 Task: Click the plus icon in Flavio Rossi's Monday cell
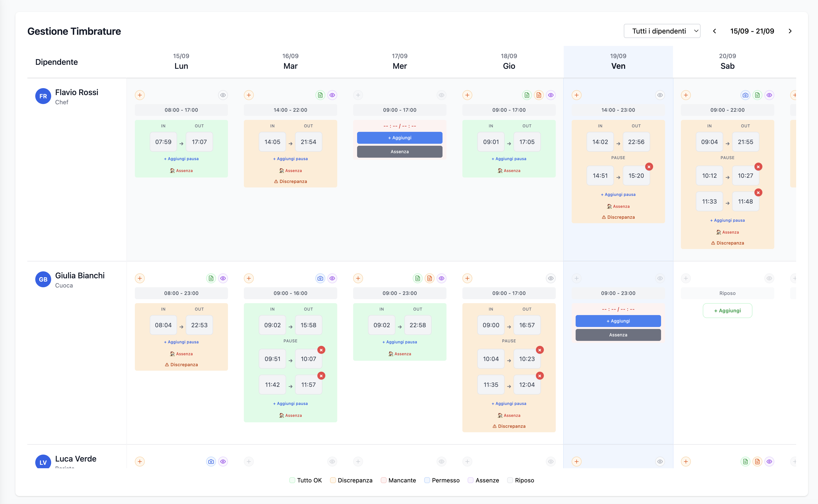pos(140,95)
